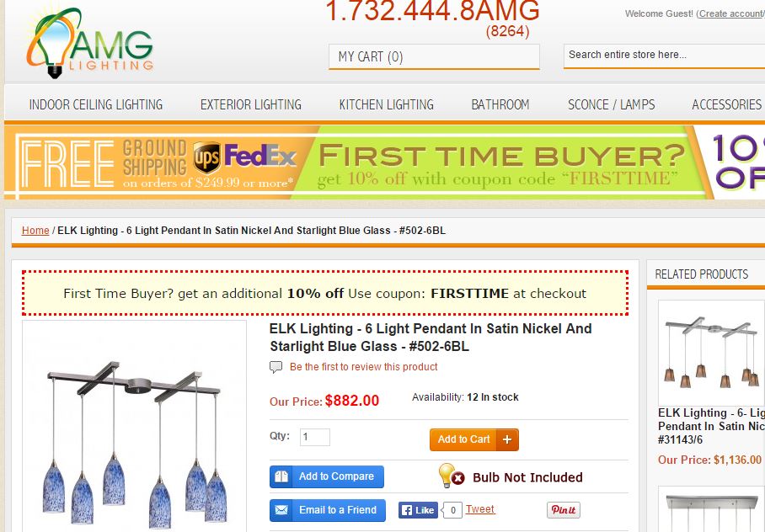This screenshot has width=765, height=532.
Task: Open the Kitchen Lighting menu
Action: 387,104
